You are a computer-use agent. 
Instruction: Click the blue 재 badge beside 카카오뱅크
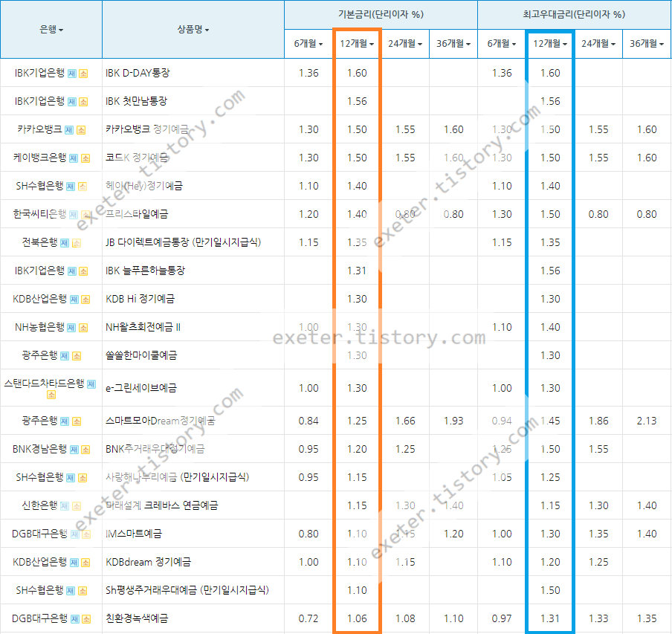click(x=69, y=130)
